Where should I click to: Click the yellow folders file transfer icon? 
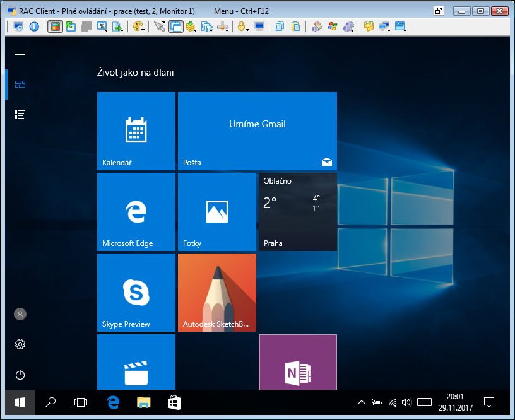(369, 26)
